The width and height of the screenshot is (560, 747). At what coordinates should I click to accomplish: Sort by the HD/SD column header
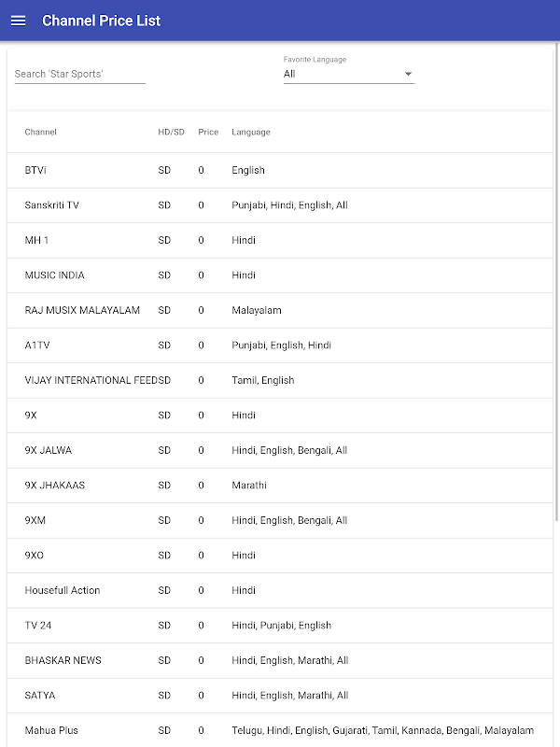[171, 132]
